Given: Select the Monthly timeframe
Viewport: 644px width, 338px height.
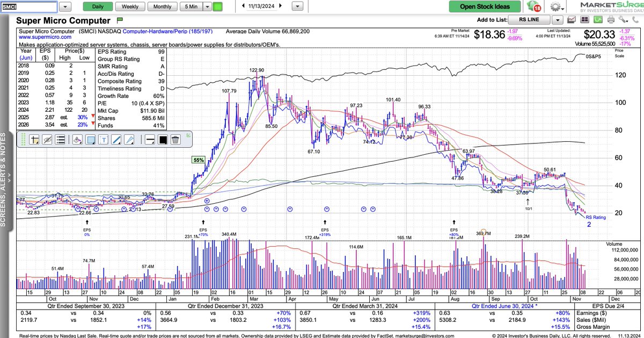Looking at the screenshot, I should click(x=163, y=6).
